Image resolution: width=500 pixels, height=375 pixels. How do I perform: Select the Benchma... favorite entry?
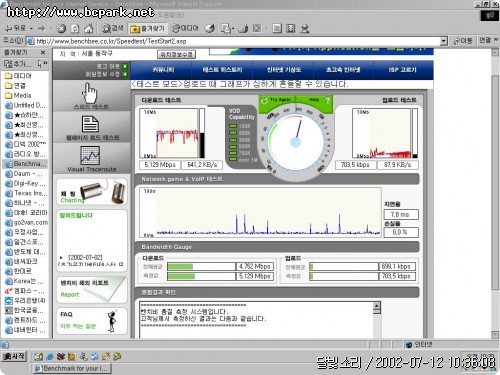(25, 164)
